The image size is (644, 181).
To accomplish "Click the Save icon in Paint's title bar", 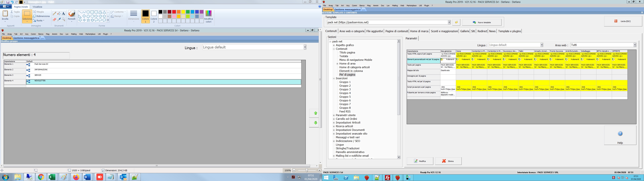I will point(8,2).
